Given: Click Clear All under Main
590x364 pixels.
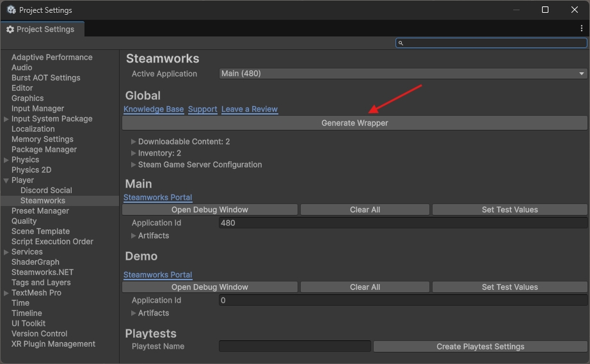Looking at the screenshot, I should pyautogui.click(x=365, y=210).
